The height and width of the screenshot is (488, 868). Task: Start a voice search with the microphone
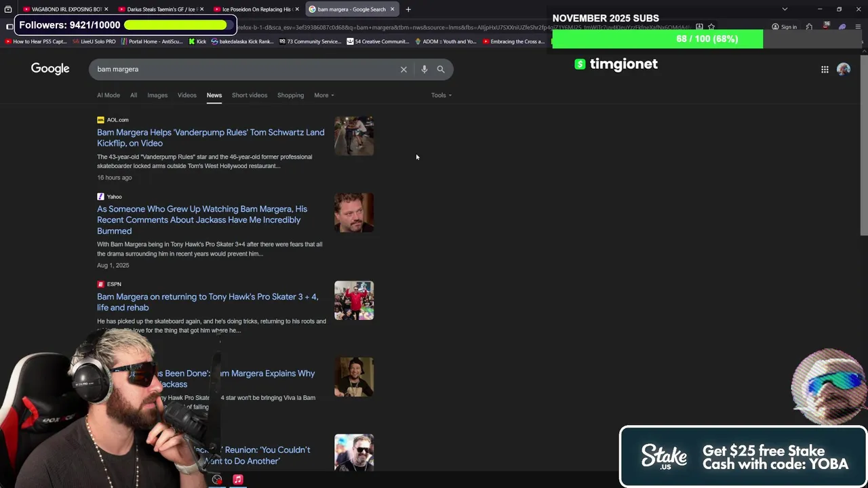coord(424,69)
